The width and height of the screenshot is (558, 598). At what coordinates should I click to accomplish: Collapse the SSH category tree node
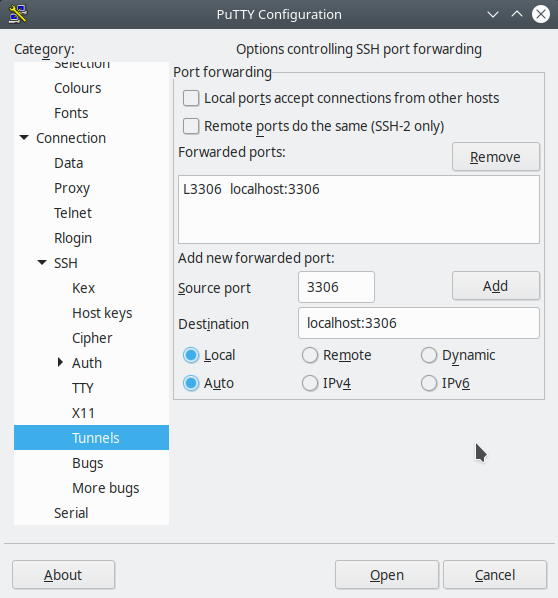[42, 262]
